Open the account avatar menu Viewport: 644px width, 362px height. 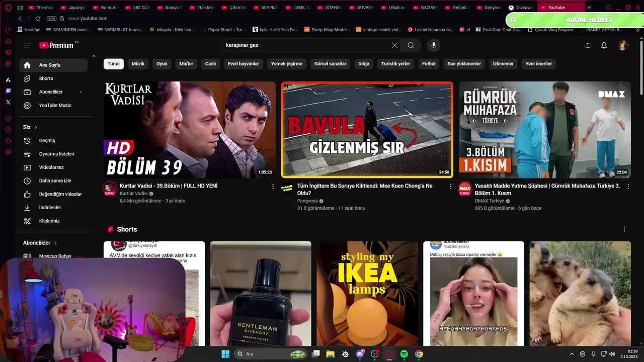click(623, 45)
